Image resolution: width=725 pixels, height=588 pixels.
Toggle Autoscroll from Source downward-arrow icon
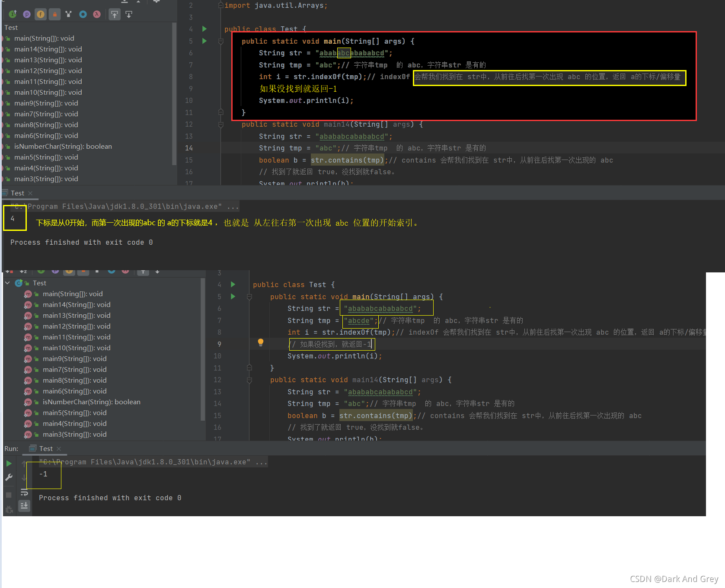pos(129,14)
